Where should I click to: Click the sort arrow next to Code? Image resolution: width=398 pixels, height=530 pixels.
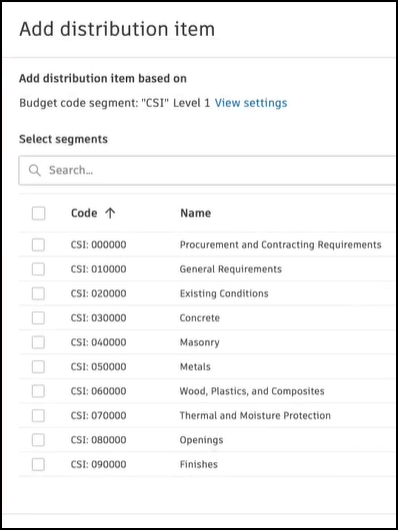(x=110, y=213)
